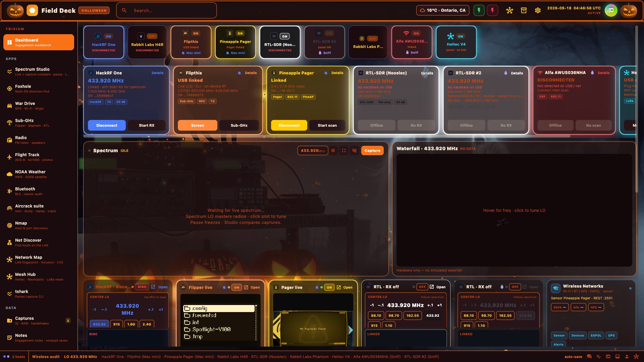644x362 pixels.
Task: Click the auto-save label in status bar
Action: [573, 357]
